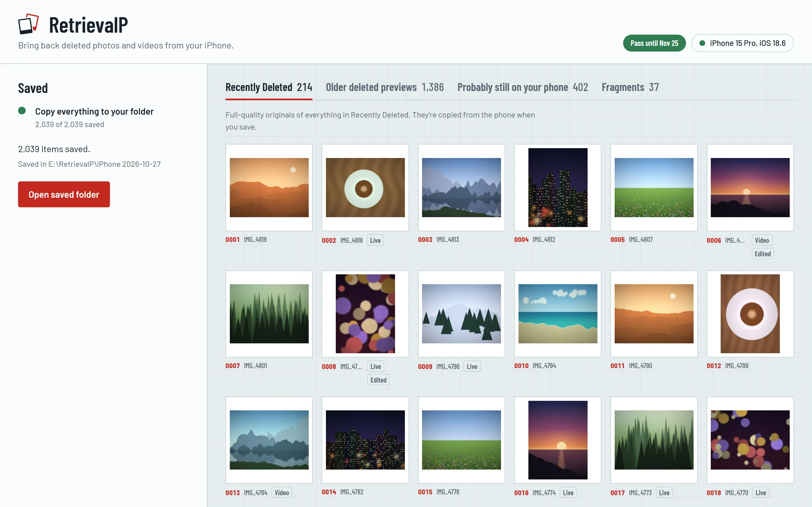Click the Live tag on IMG_4818
812x507 pixels.
(x=375, y=240)
